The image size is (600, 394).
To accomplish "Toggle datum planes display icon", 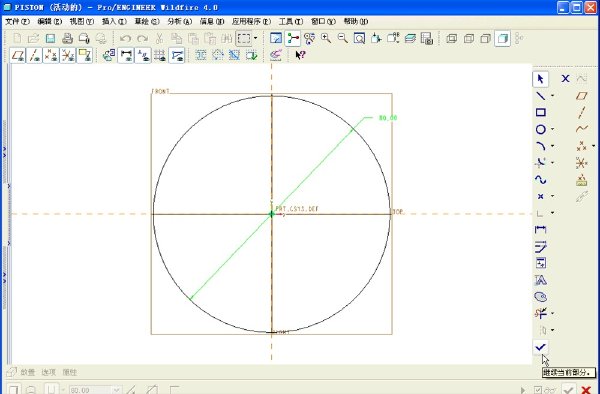I will point(18,55).
